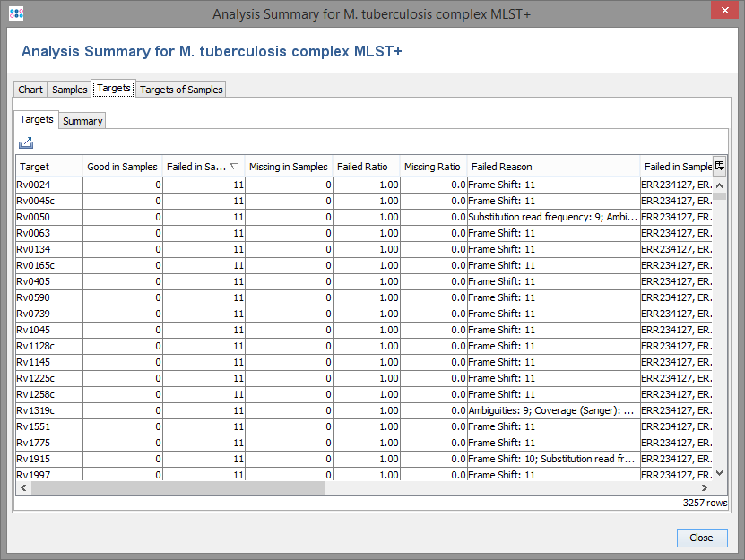Click the Missing Ratio column header
745x560 pixels.
click(432, 167)
